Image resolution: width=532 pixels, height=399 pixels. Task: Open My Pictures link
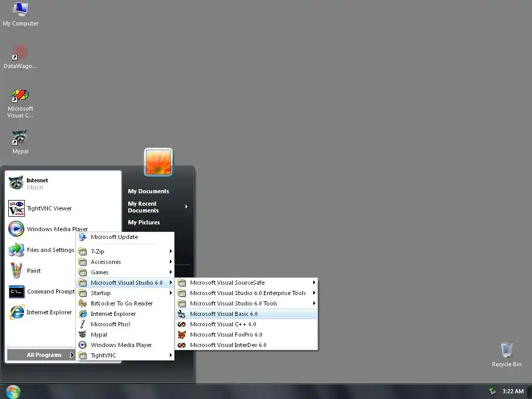click(x=144, y=222)
